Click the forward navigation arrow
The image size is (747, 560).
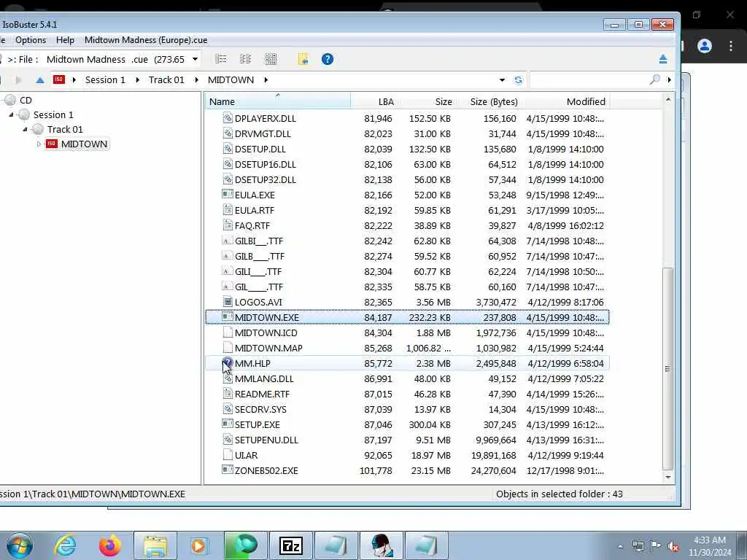(x=18, y=80)
